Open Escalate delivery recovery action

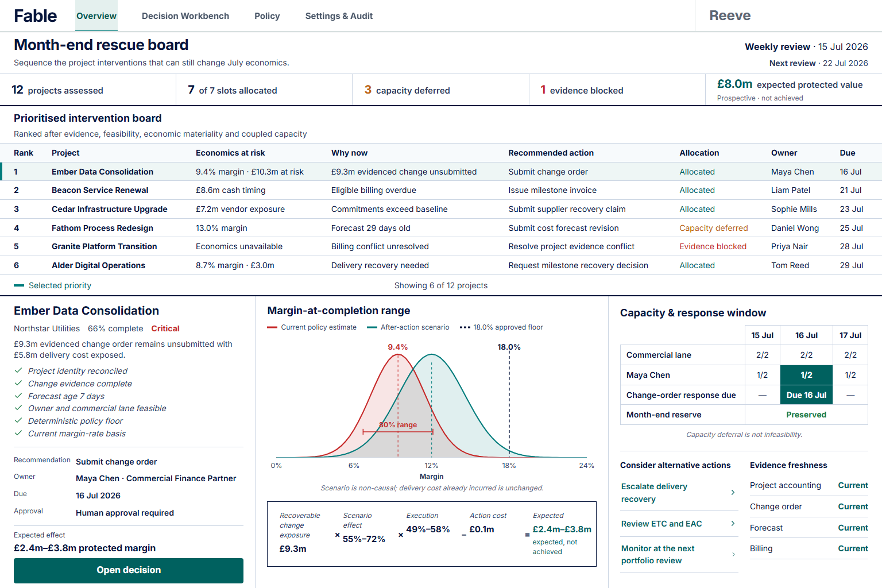[679, 493]
